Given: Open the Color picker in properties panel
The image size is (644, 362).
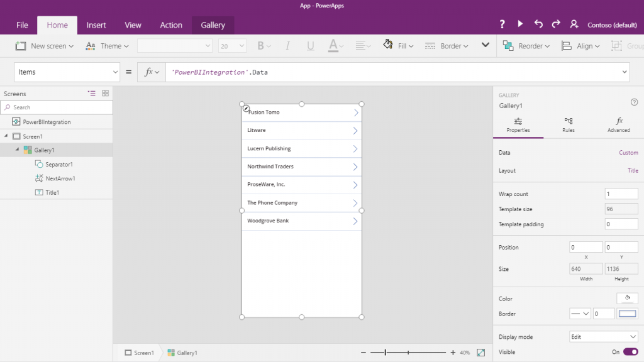Looking at the screenshot, I should pos(627,298).
